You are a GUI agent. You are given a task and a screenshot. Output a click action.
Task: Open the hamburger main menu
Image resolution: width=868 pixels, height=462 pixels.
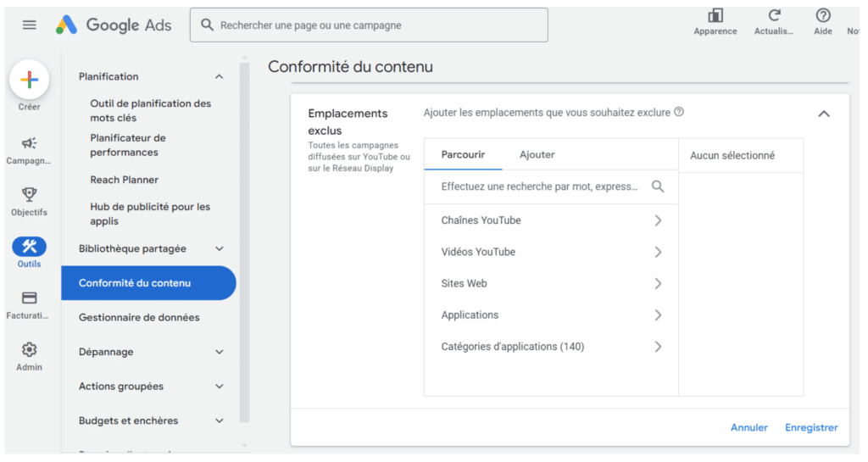pos(30,25)
